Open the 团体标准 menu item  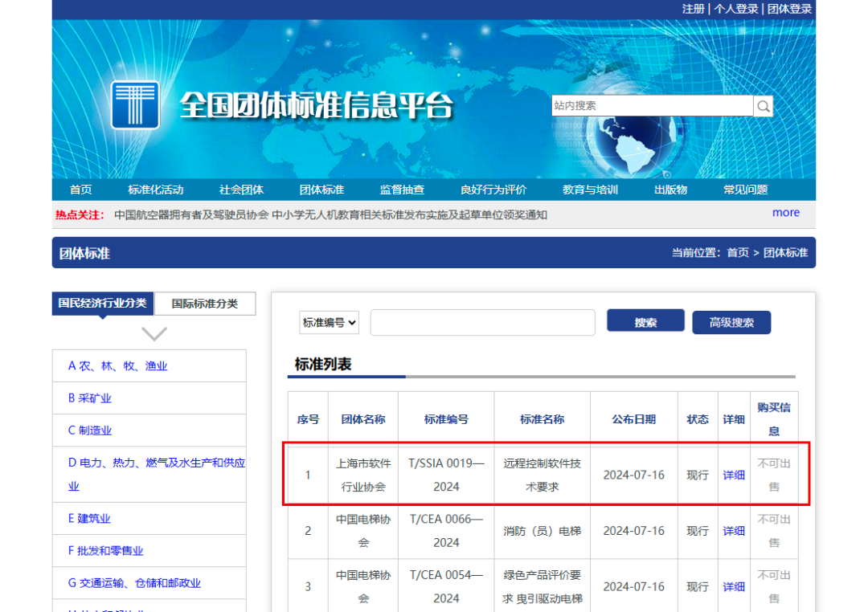point(321,190)
